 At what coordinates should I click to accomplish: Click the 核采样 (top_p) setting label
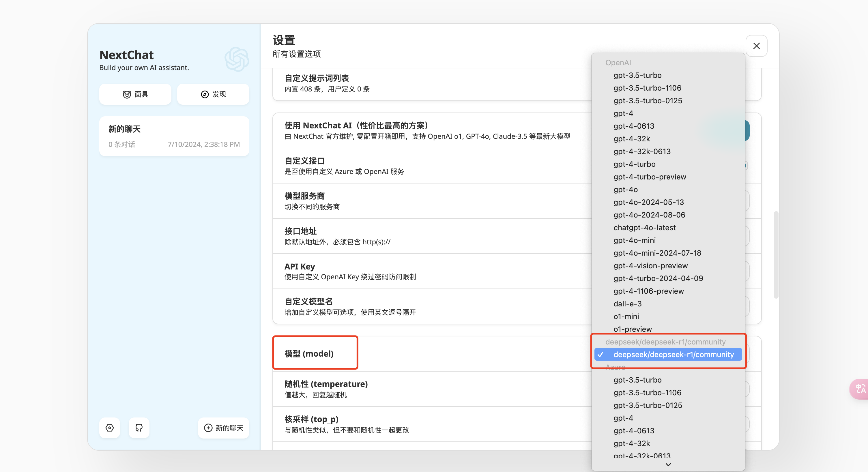click(311, 419)
